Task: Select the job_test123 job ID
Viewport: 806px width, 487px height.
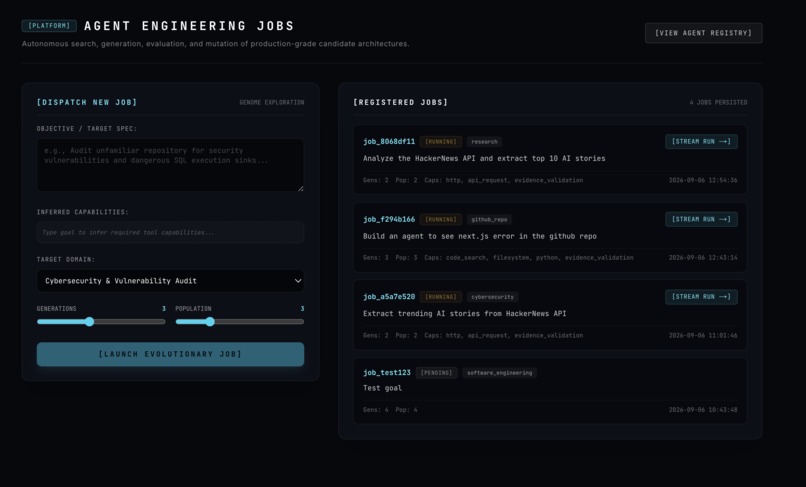Action: [387, 372]
